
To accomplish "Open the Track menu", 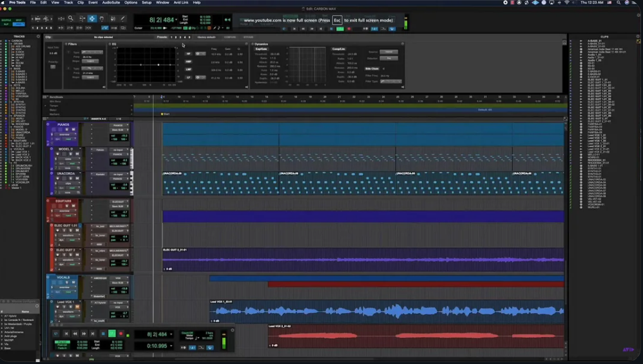I will pyautogui.click(x=68, y=3).
